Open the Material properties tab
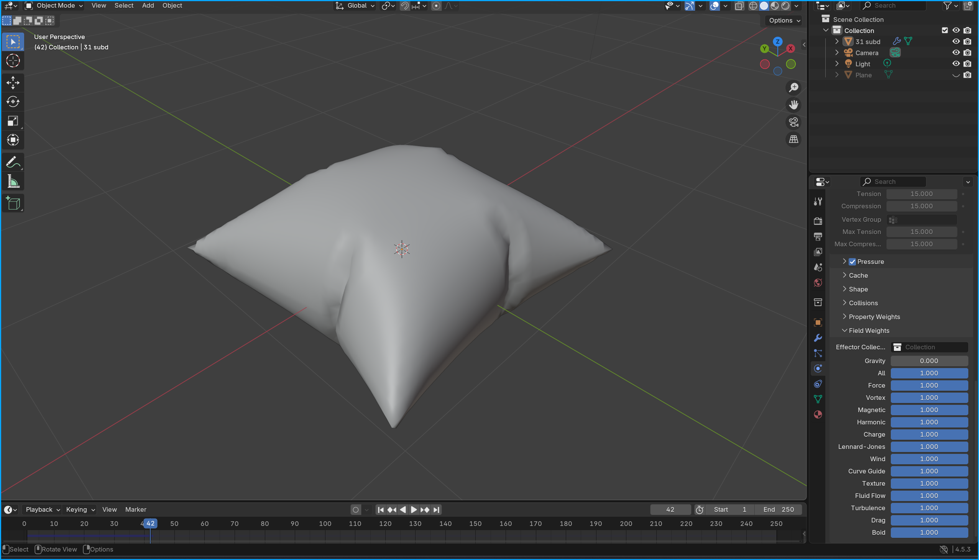Viewport: 979px width, 560px height. click(x=818, y=414)
